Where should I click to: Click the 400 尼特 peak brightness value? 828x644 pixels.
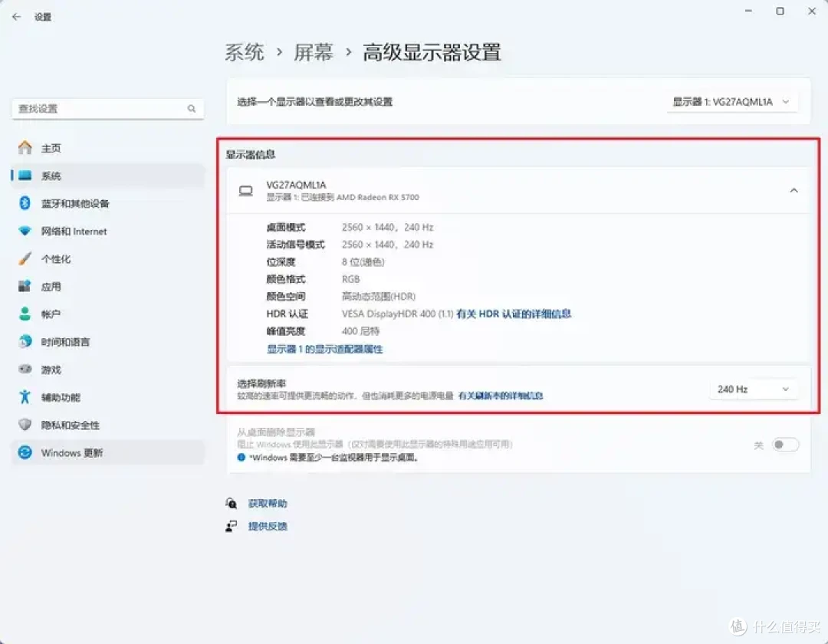pyautogui.click(x=360, y=331)
